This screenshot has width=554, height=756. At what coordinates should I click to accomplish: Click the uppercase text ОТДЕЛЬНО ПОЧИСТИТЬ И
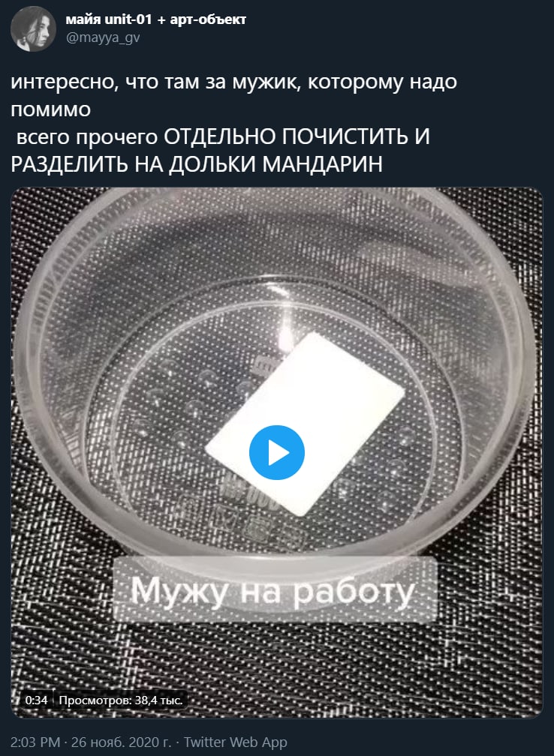[x=297, y=137]
